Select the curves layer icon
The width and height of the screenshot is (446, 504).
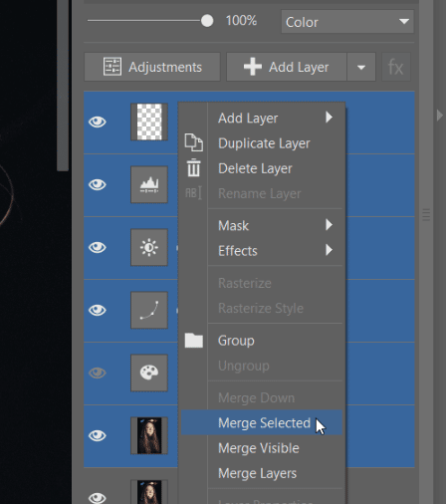[x=149, y=310]
